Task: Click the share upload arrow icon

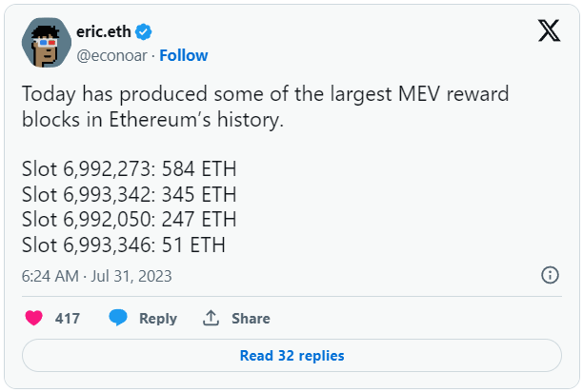Action: [211, 318]
